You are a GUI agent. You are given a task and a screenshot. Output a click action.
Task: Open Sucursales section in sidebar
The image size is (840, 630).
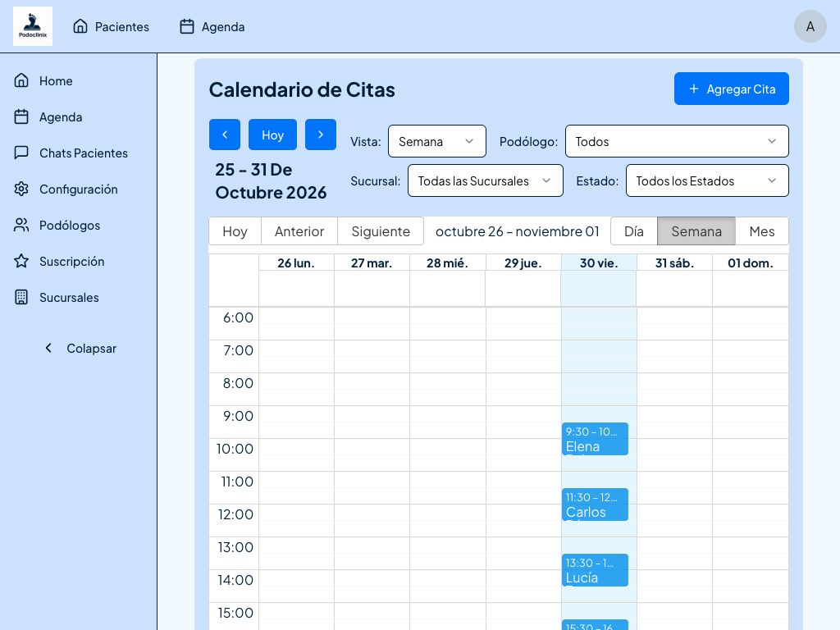[69, 297]
